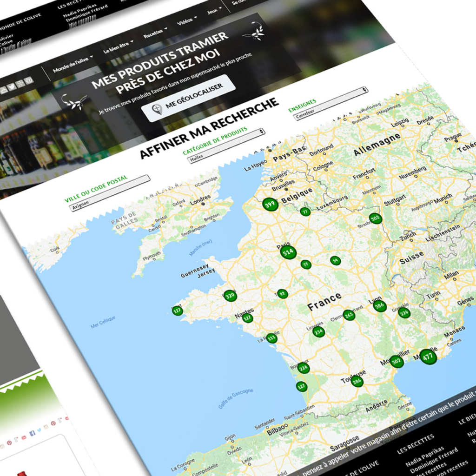This screenshot has height=476, width=476.
Task: Open the Vidéos menu
Action: click(x=187, y=20)
